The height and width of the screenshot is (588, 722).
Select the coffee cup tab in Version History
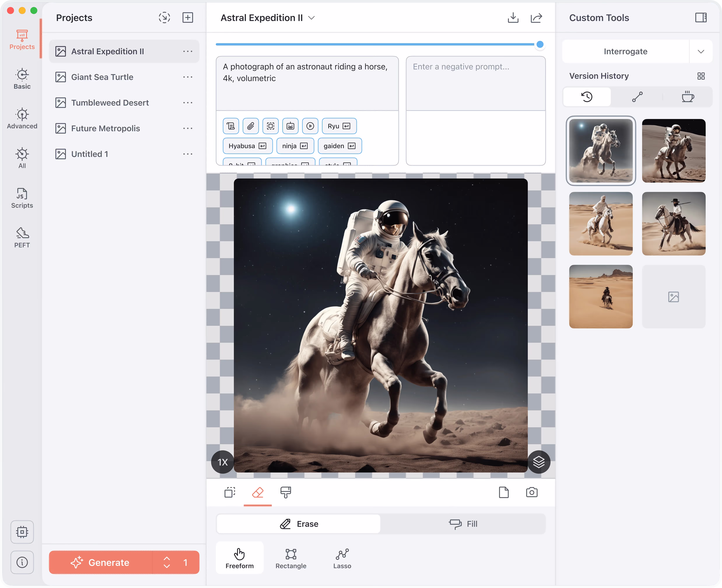click(x=688, y=97)
